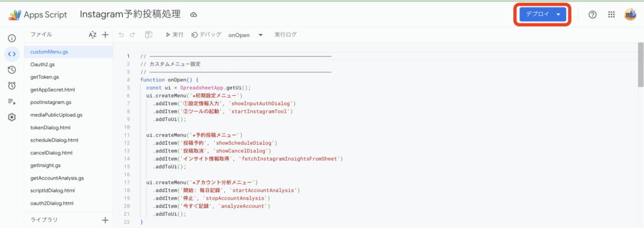The height and width of the screenshot is (228, 644).
Task: Open the Triggers alarm clock icon
Action: point(12,86)
